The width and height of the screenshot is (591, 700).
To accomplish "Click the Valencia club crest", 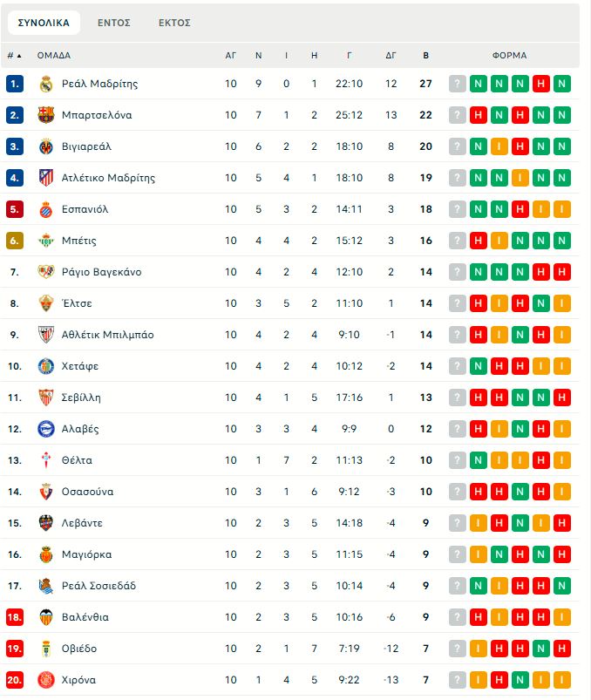I will (x=46, y=617).
